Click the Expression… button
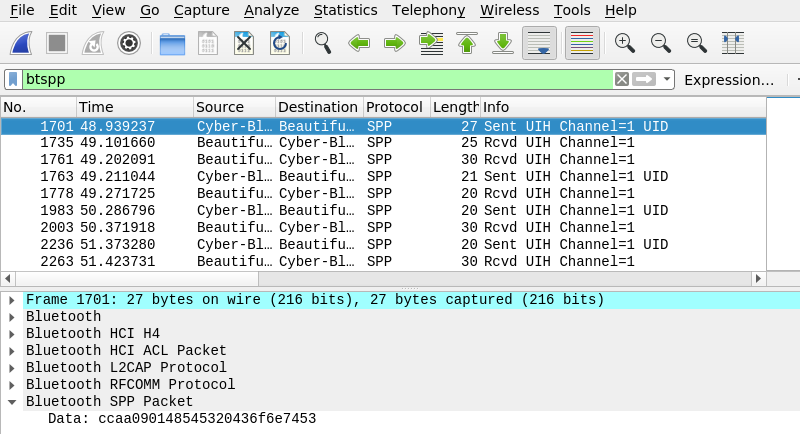This screenshot has height=434, width=800. [729, 80]
